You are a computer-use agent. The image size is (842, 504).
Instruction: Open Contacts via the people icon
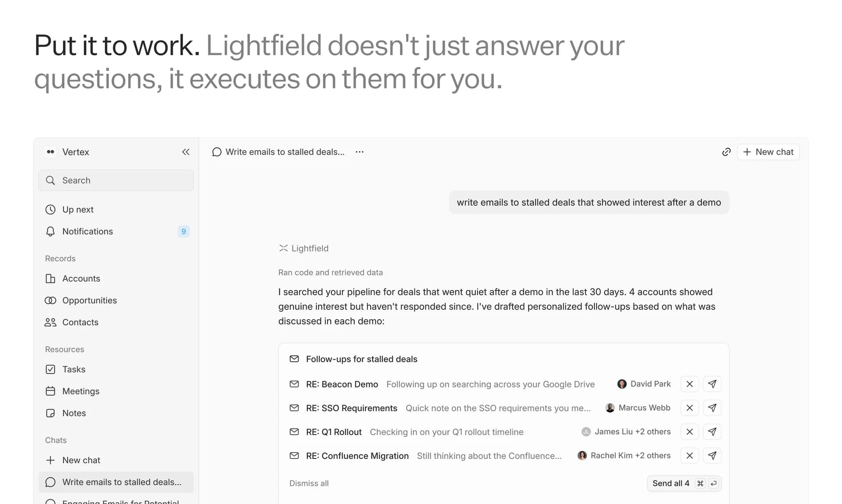(x=80, y=322)
